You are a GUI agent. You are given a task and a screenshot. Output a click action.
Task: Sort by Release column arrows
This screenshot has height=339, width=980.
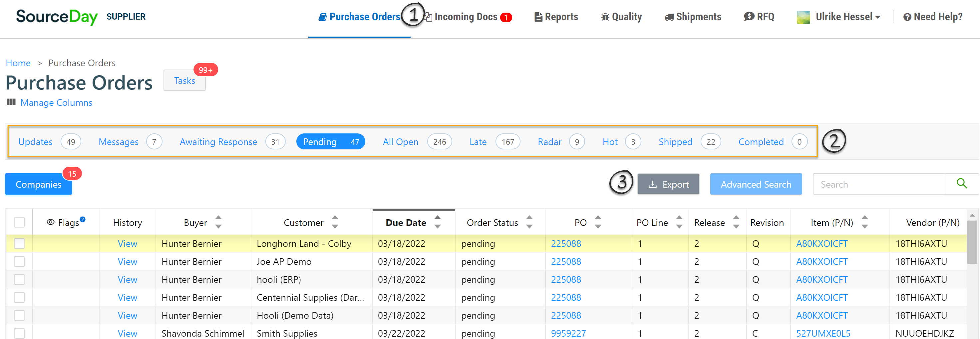pos(736,222)
